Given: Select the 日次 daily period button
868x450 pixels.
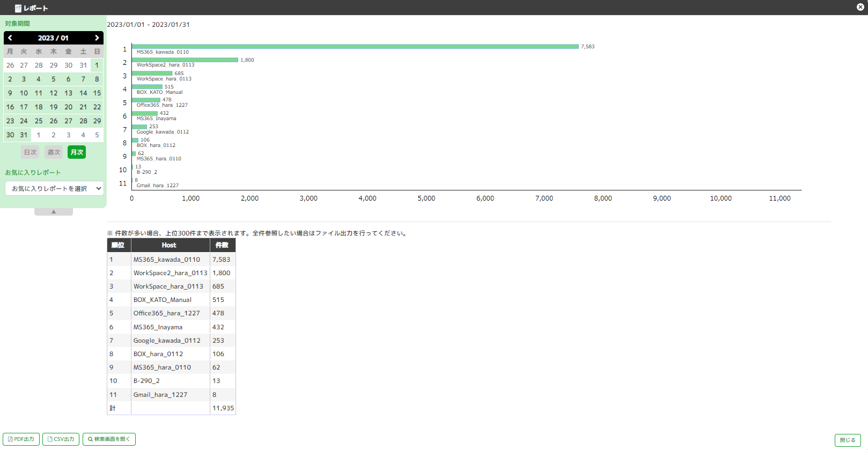Looking at the screenshot, I should (x=31, y=152).
